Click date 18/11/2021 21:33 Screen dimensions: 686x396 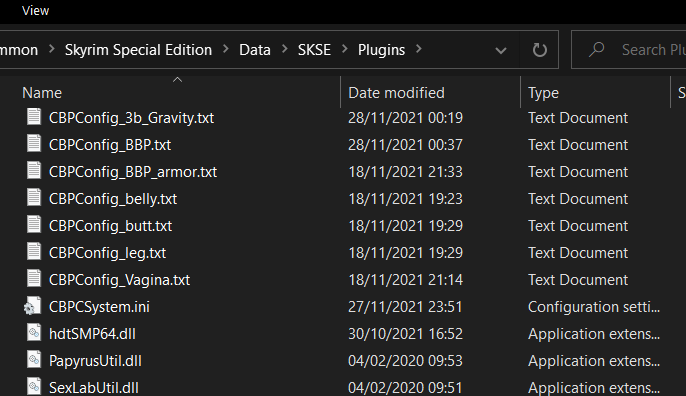pos(405,172)
